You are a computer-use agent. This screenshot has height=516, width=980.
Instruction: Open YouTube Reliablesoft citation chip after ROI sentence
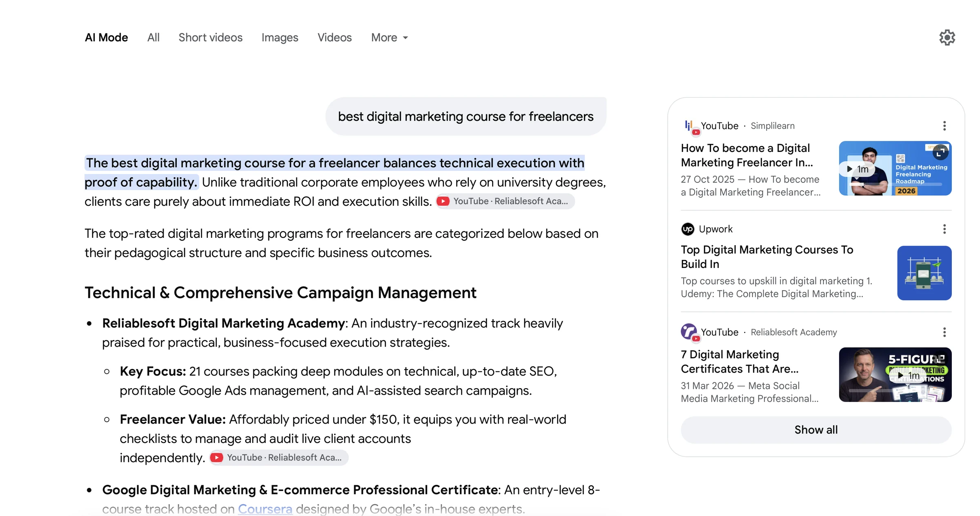pos(505,201)
